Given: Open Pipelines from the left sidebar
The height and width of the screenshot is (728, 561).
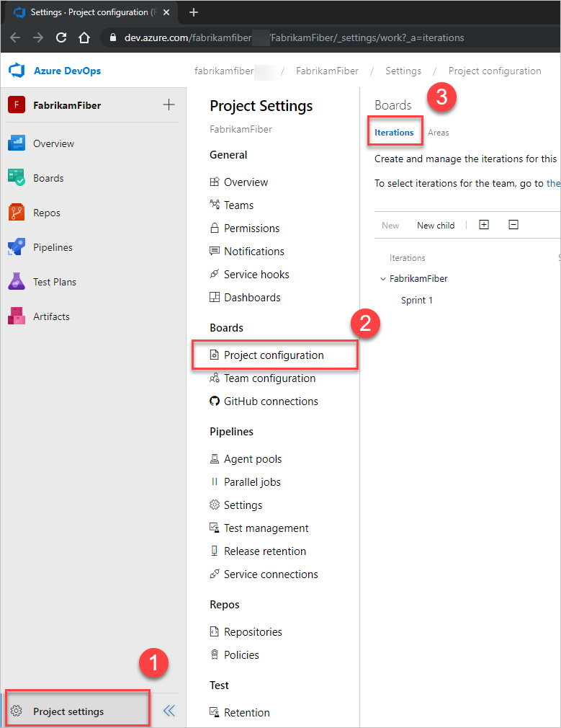Looking at the screenshot, I should pos(54,247).
